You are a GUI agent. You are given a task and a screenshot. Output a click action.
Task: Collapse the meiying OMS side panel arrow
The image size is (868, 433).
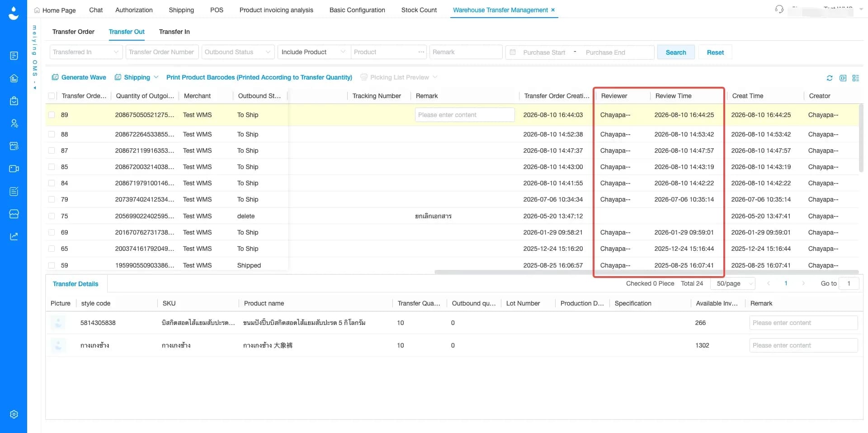coord(35,87)
